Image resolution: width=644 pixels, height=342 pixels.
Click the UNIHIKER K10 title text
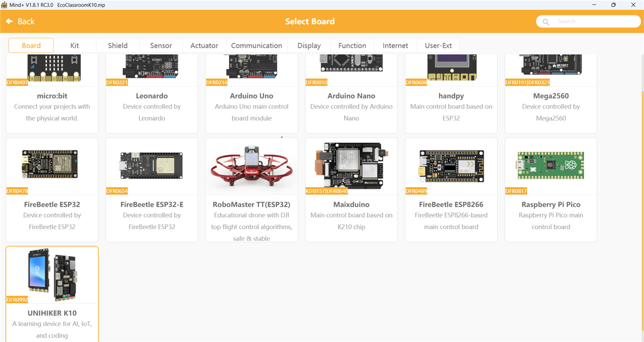[52, 313]
